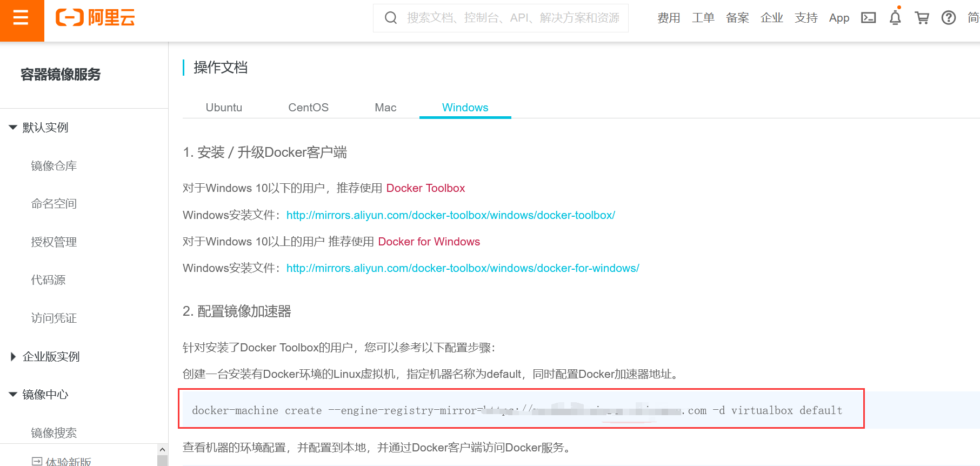
Task: Switch to the Mac tab
Action: coord(385,108)
